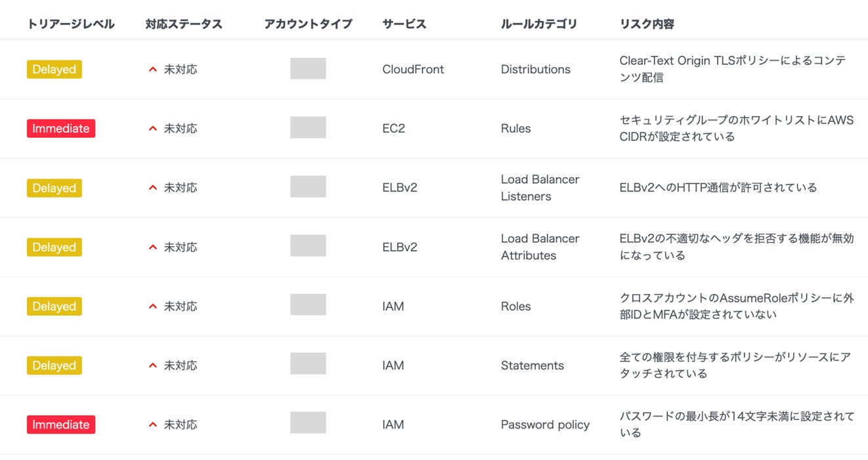Click the red chevron in IAM Roles row
Image resolution: width=868 pixels, height=460 pixels.
153,306
